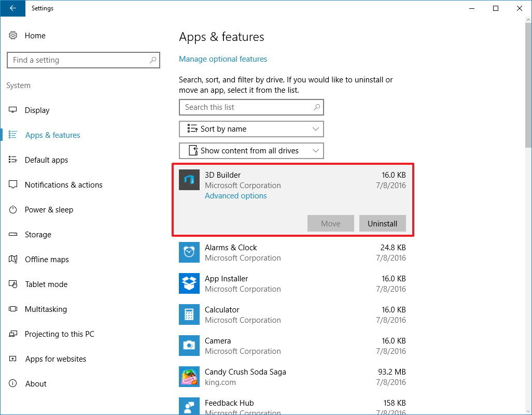The height and width of the screenshot is (415, 532).
Task: Click the Find a setting field
Action: point(83,60)
